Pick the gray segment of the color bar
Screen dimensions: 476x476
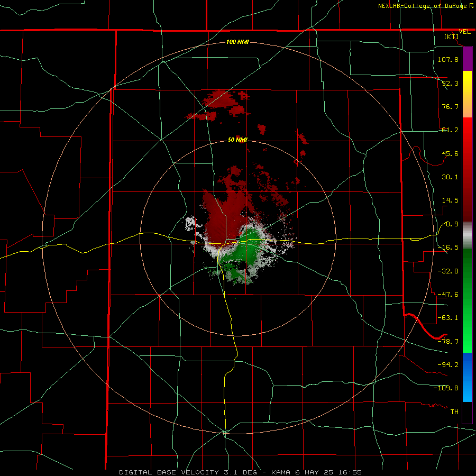click(x=467, y=235)
